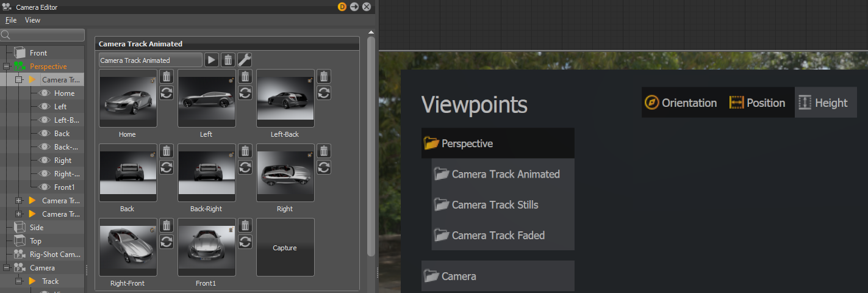Open Camera folder in Viewpoints panel

(x=498, y=276)
